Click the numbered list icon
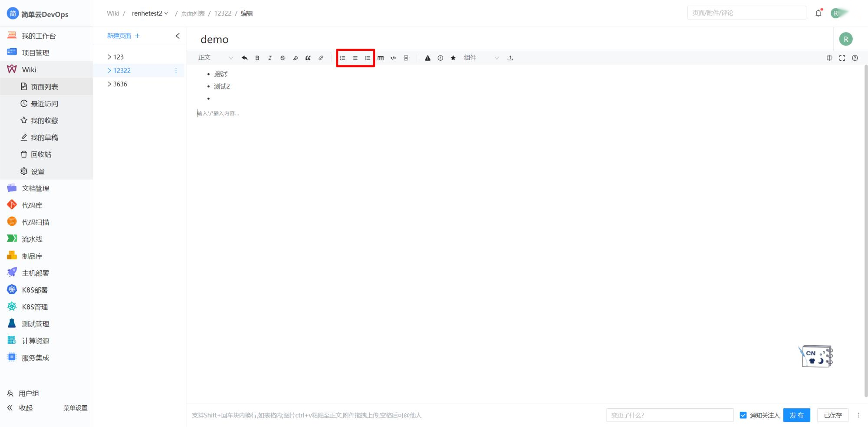The image size is (868, 427). click(x=368, y=58)
